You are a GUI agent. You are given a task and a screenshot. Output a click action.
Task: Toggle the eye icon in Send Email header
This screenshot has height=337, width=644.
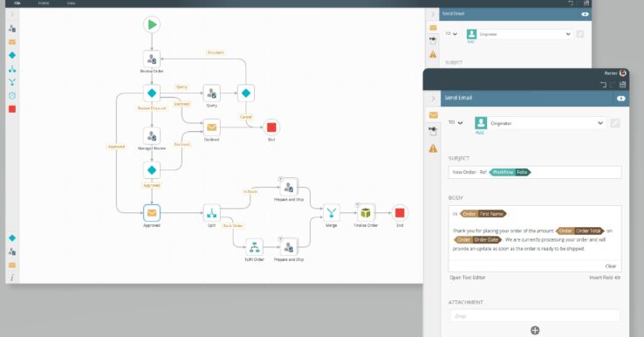pyautogui.click(x=620, y=99)
